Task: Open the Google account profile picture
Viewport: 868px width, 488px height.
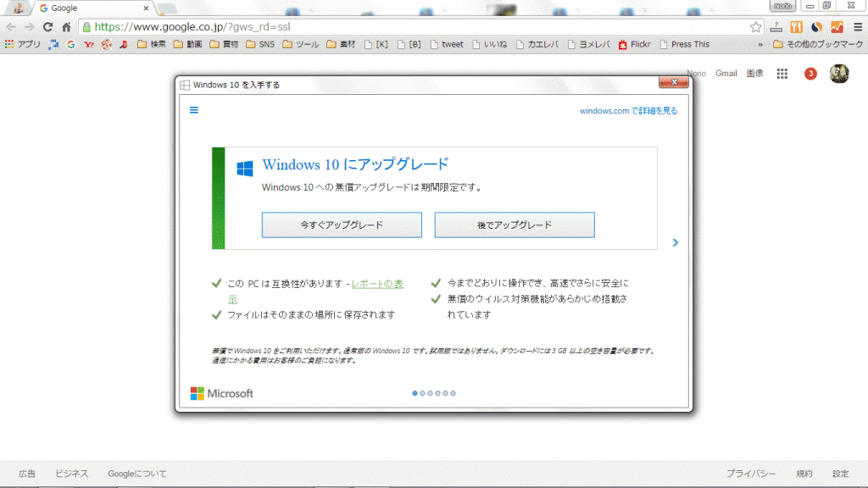Action: pyautogui.click(x=839, y=74)
